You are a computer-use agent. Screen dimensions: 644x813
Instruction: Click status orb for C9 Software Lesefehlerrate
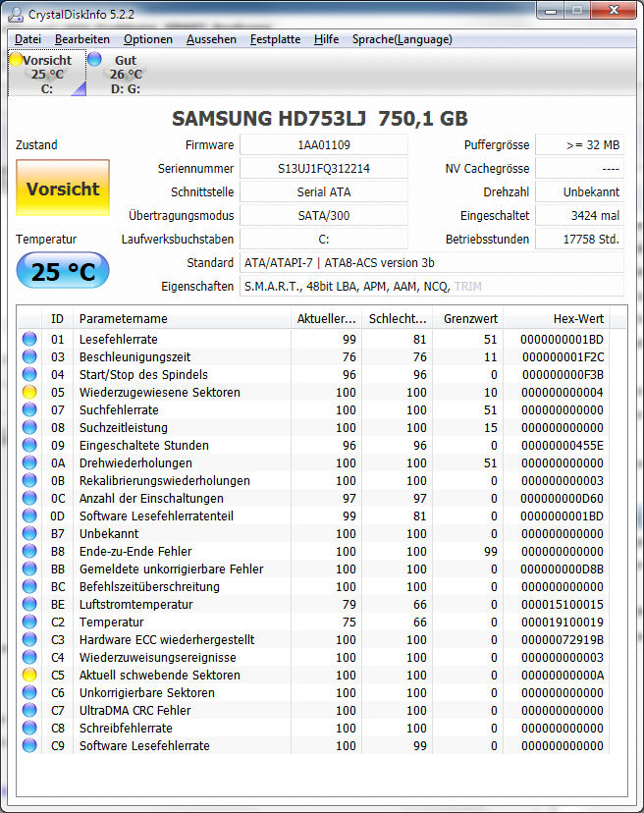pyautogui.click(x=29, y=745)
